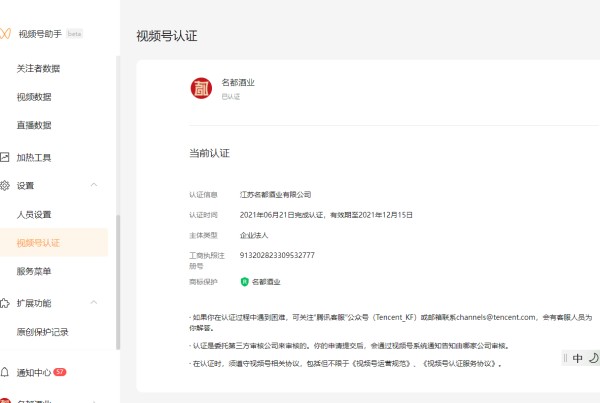Click the 通知中心 bell icon
Screen dimensions: 600x403
tap(6, 371)
